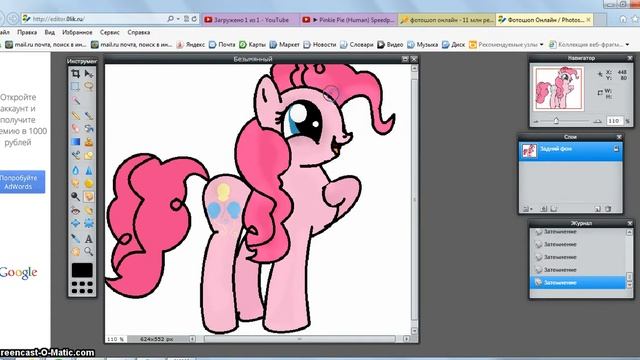Screen dimensions: 640x360
Task: Select the Eraser tool
Action: click(76, 129)
